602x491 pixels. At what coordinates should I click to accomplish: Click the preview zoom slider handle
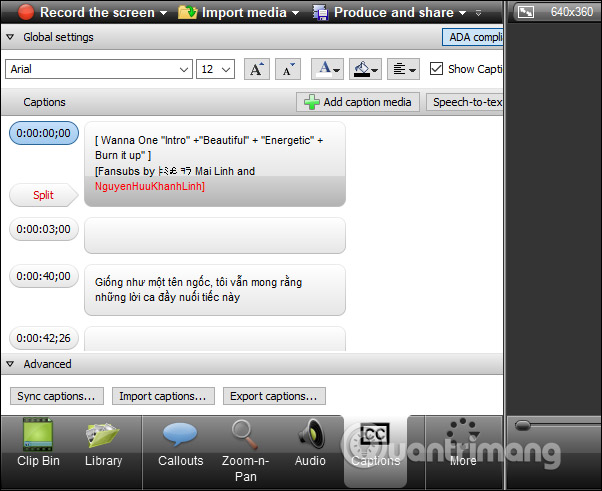tap(523, 425)
